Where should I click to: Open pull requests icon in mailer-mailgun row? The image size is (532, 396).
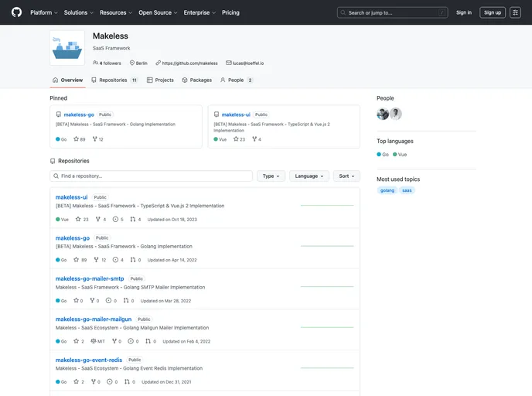point(148,341)
